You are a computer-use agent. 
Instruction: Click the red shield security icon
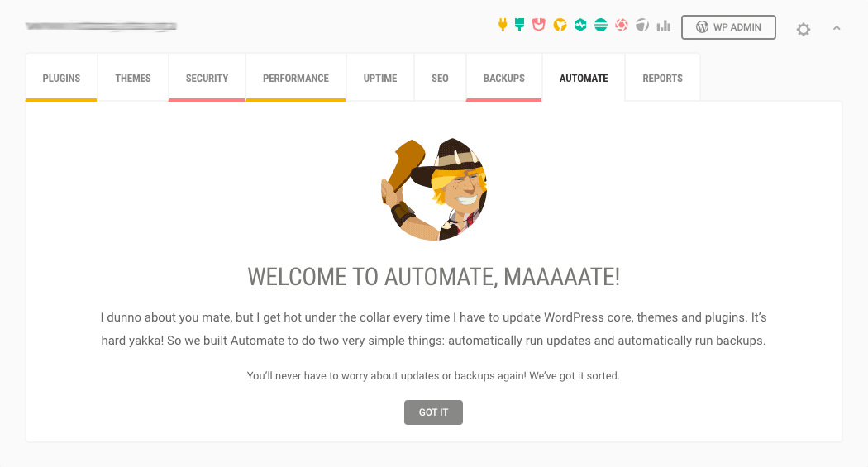pos(539,25)
